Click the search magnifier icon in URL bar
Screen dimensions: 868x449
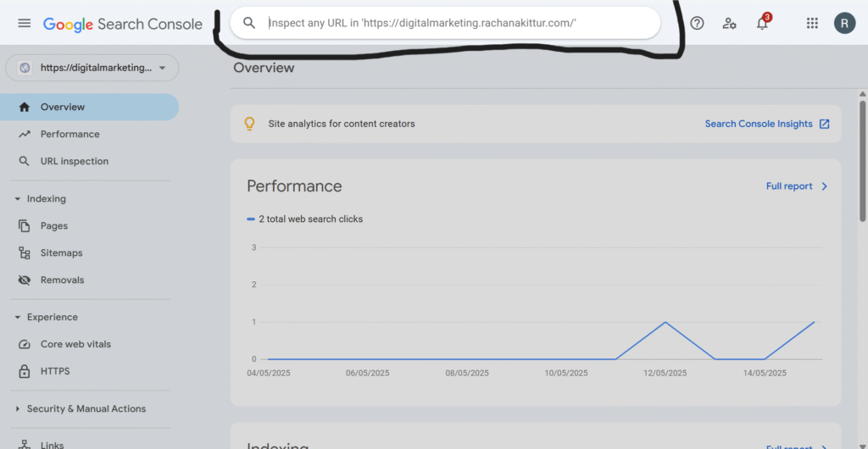tap(250, 23)
